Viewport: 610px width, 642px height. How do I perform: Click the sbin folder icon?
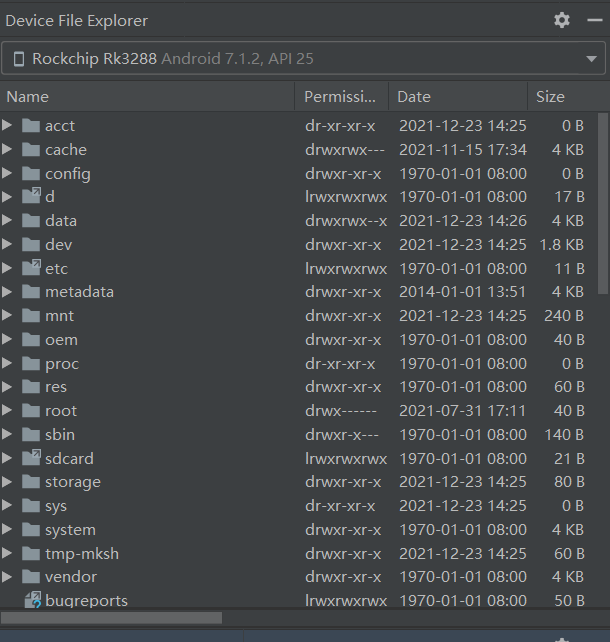31,434
